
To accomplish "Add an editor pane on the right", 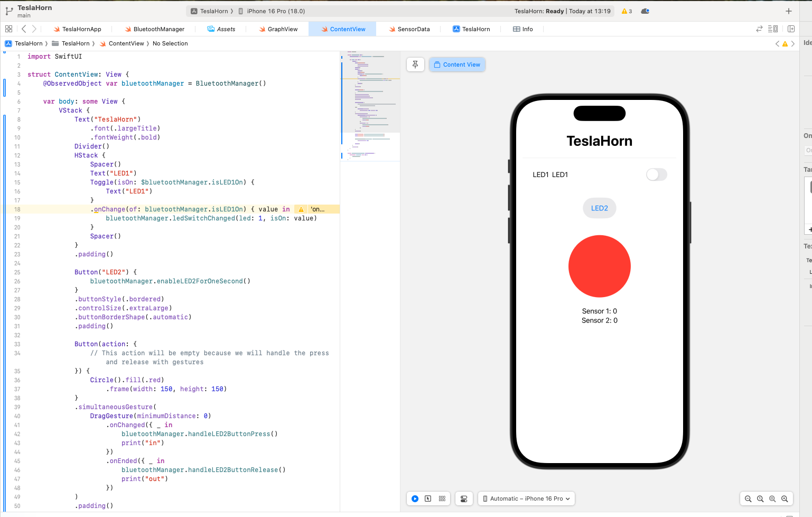I will click(x=791, y=29).
